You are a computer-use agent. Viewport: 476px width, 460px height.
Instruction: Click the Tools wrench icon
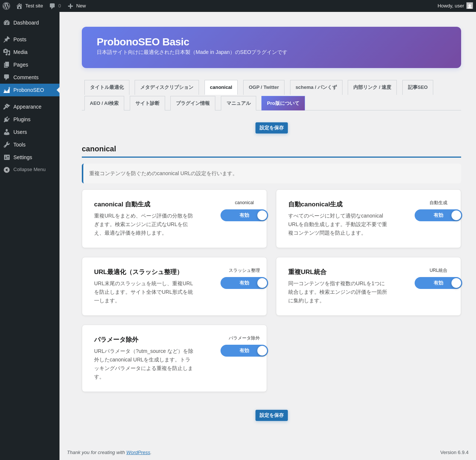[7, 145]
